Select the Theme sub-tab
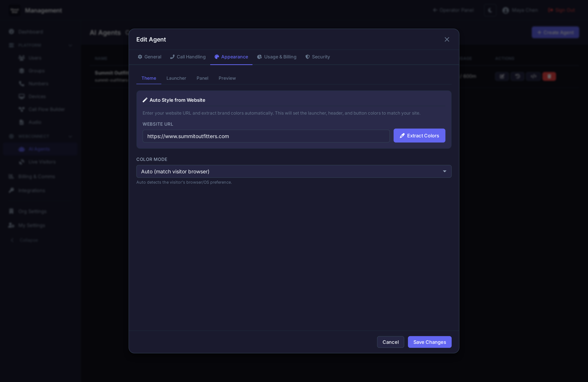The width and height of the screenshot is (588, 382). [149, 78]
